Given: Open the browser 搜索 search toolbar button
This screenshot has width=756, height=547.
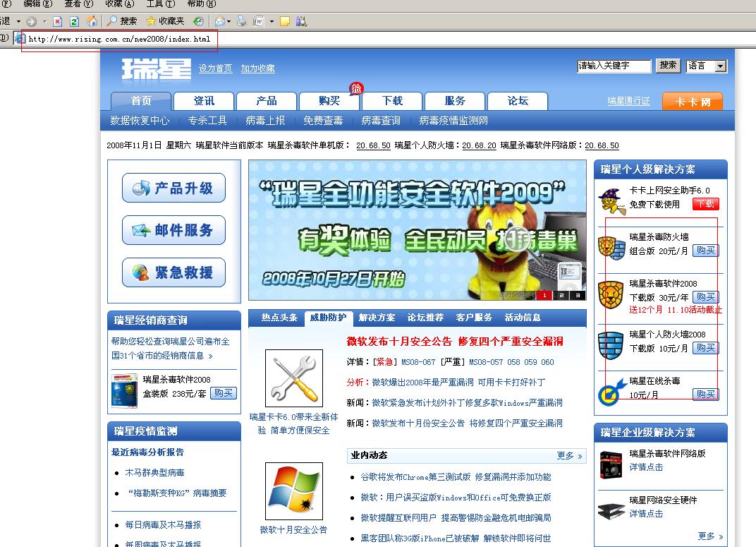Looking at the screenshot, I should 122,21.
